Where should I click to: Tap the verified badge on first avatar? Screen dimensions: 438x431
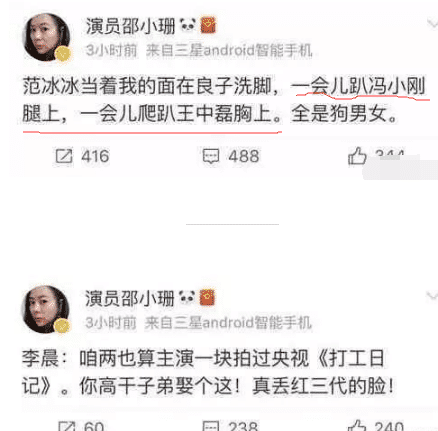63,54
